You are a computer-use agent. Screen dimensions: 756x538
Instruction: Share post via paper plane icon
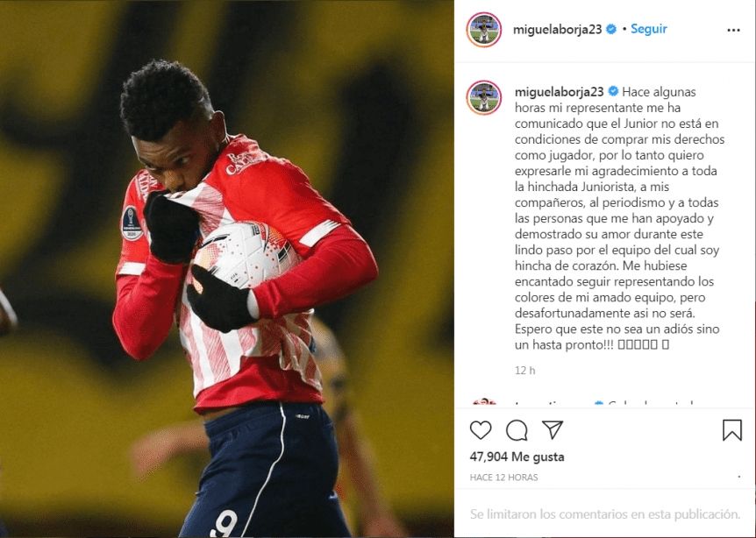pyautogui.click(x=553, y=429)
